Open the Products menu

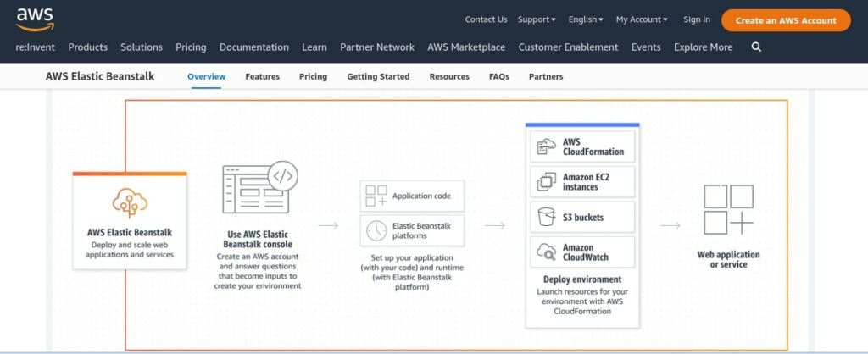click(x=88, y=47)
